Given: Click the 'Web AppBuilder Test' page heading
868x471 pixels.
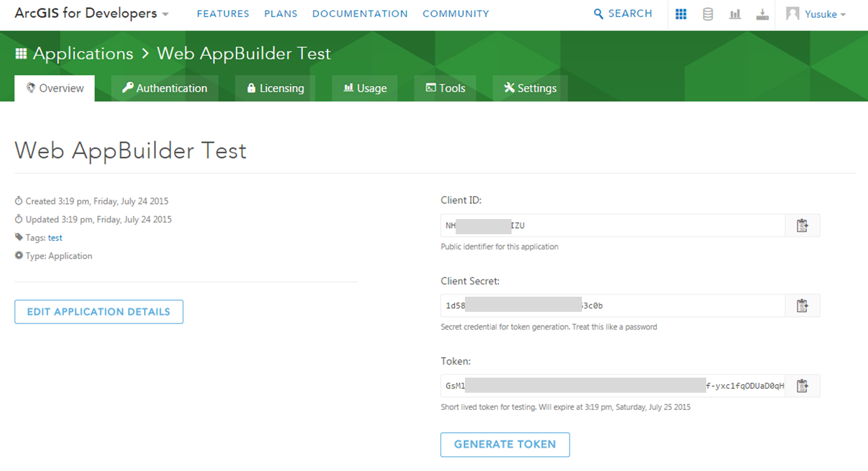Looking at the screenshot, I should point(130,151).
